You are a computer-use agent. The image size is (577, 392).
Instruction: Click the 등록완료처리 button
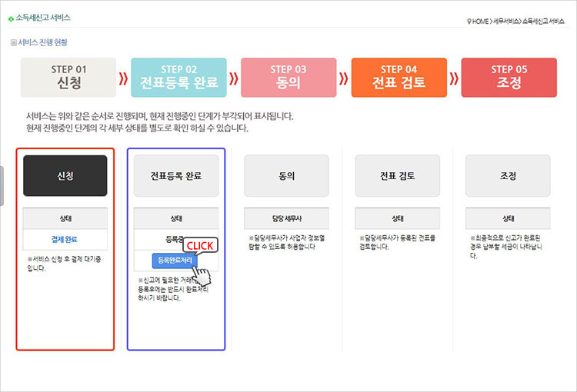click(x=174, y=261)
